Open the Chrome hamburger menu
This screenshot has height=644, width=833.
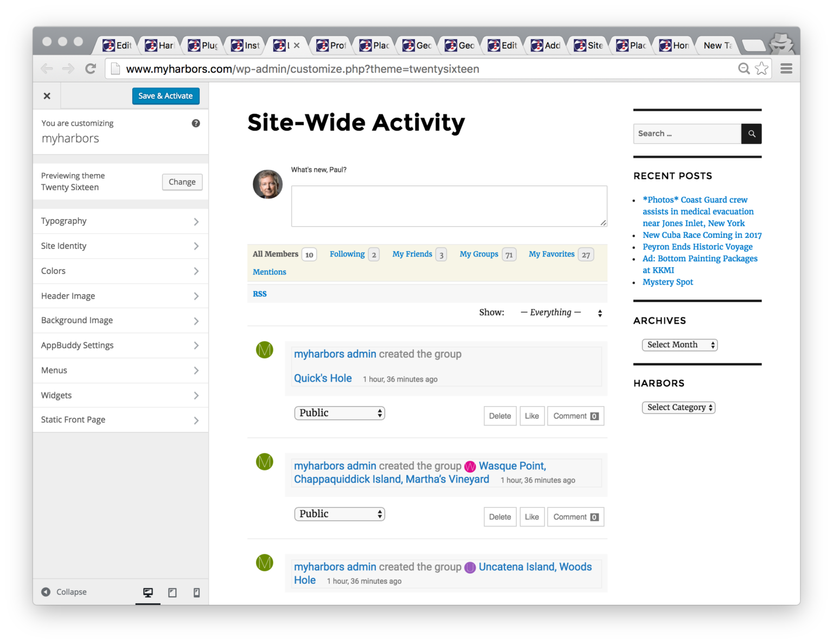click(786, 68)
